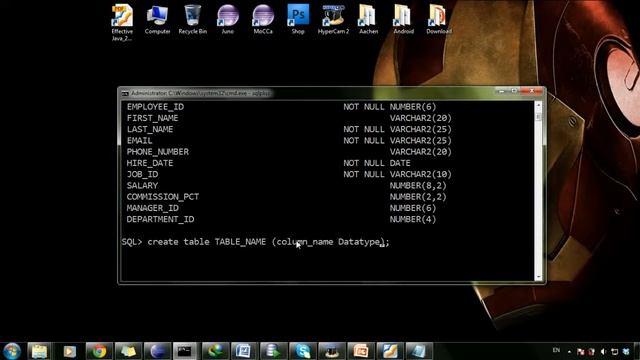640x360 pixels.
Task: Open the PDF reader taskbar icon
Action: click(390, 351)
